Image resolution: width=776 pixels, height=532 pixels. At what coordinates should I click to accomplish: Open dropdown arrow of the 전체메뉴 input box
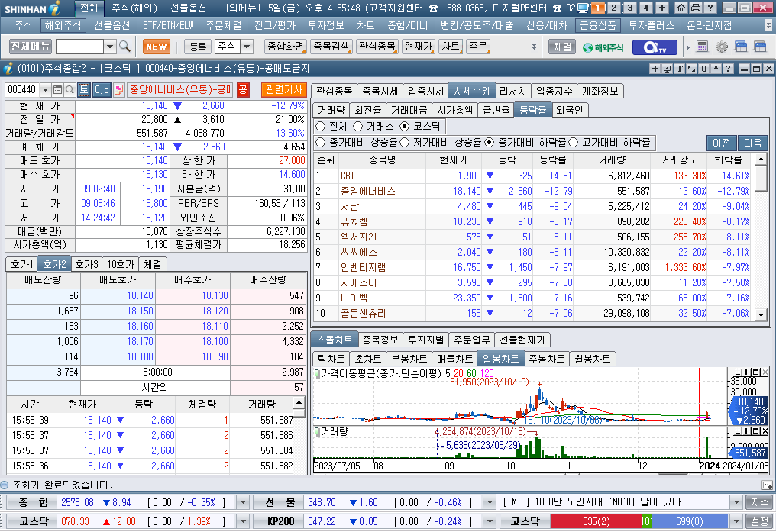110,47
